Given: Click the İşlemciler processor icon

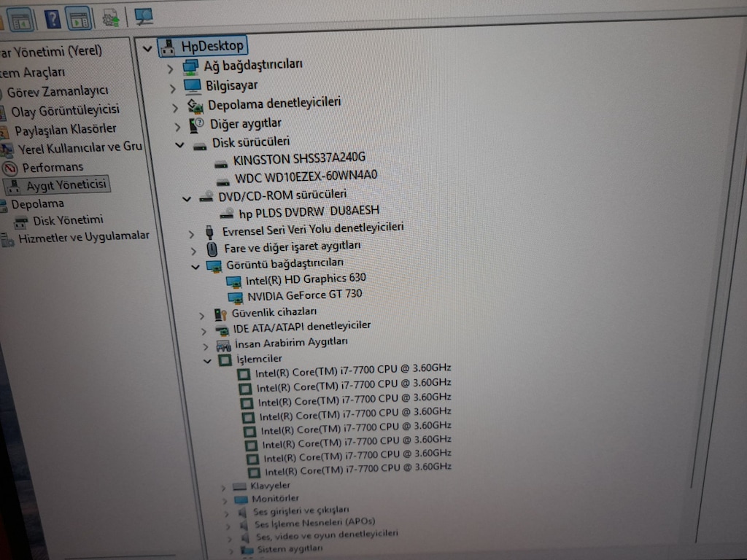Looking at the screenshot, I should pos(225,360).
